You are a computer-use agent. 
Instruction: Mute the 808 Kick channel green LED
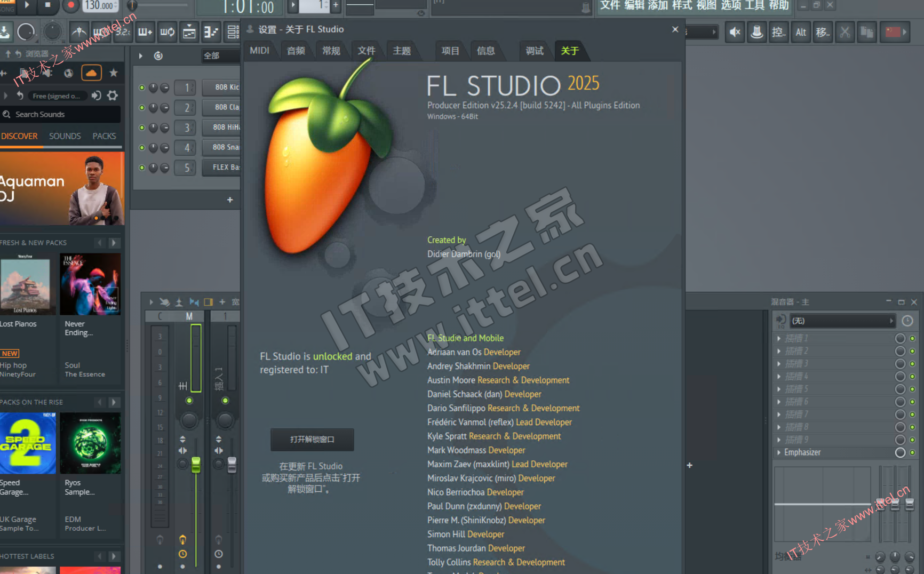[142, 87]
